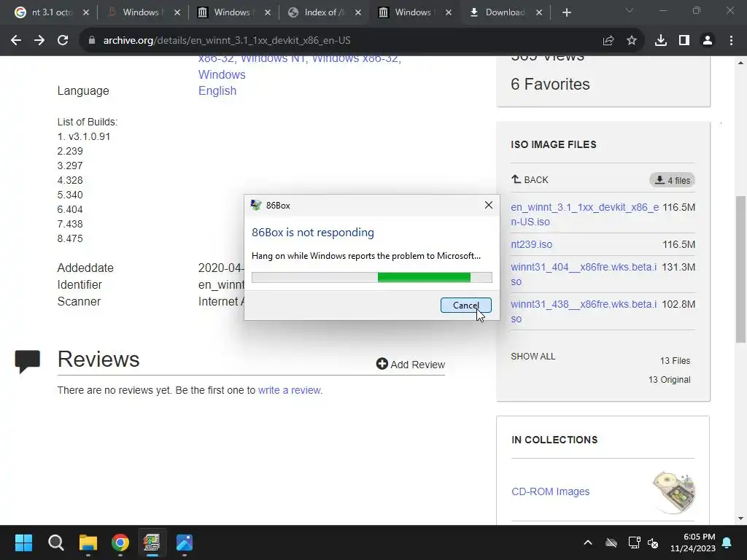
Task: Open Chrome downloads toolbar icon
Action: [x=661, y=41]
